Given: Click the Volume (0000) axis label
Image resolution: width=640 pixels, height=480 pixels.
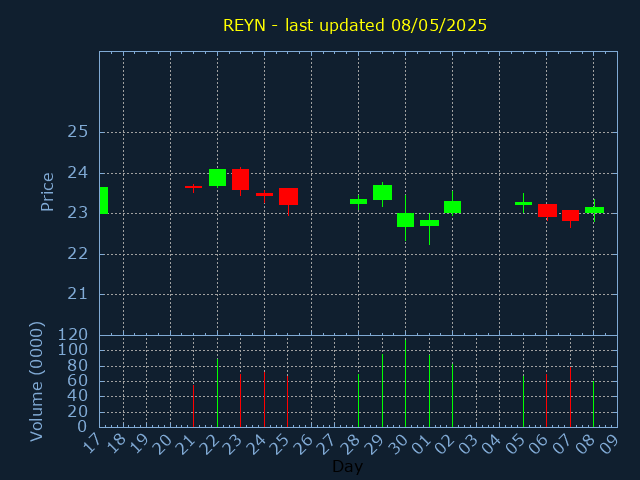Looking at the screenshot, I should (x=37, y=381).
